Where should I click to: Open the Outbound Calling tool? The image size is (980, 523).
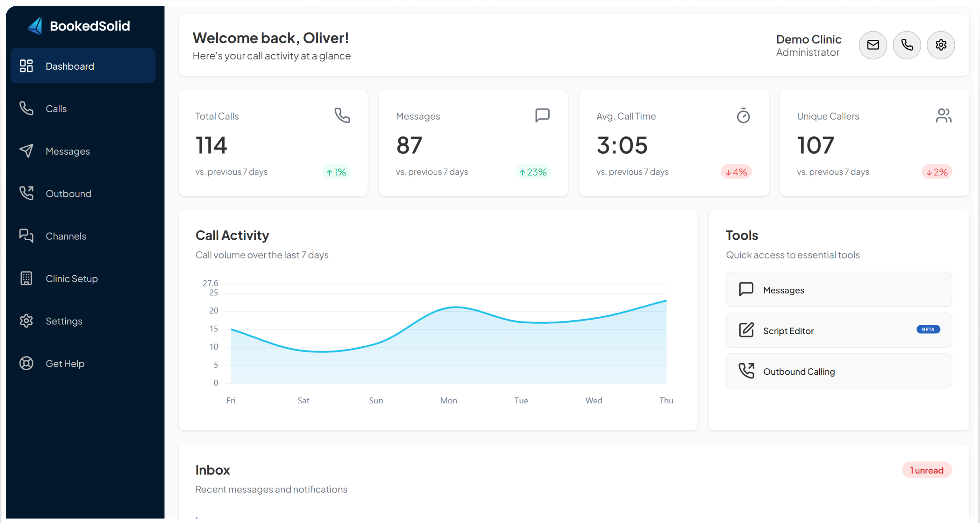pos(839,371)
